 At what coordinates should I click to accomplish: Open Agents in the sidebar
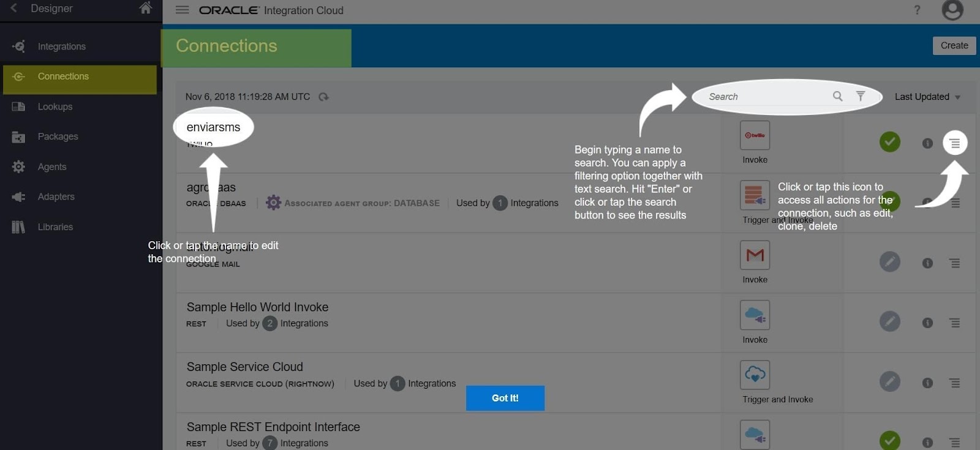[52, 167]
